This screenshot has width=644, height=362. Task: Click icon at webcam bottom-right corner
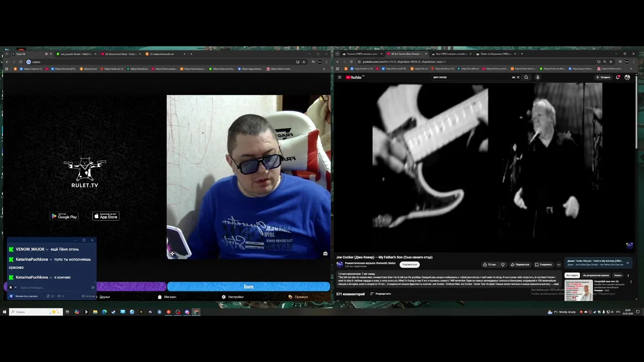[x=326, y=254]
